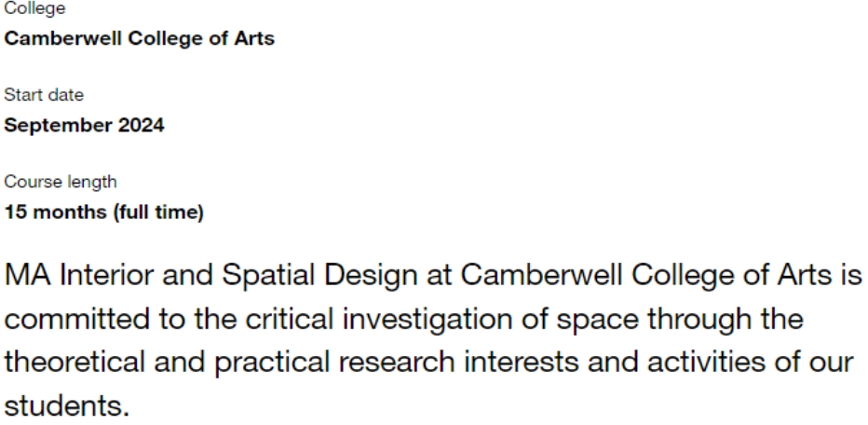
Task: Click "(full time)" in the course length
Action: point(159,212)
